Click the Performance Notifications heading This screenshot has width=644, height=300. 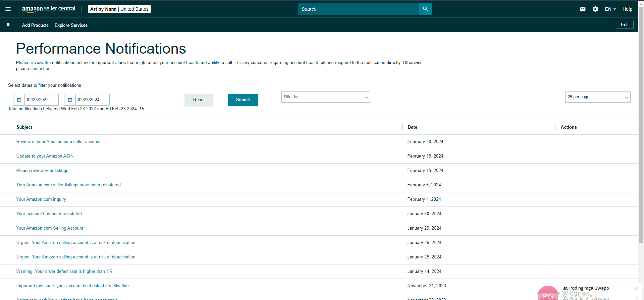pyautogui.click(x=101, y=49)
